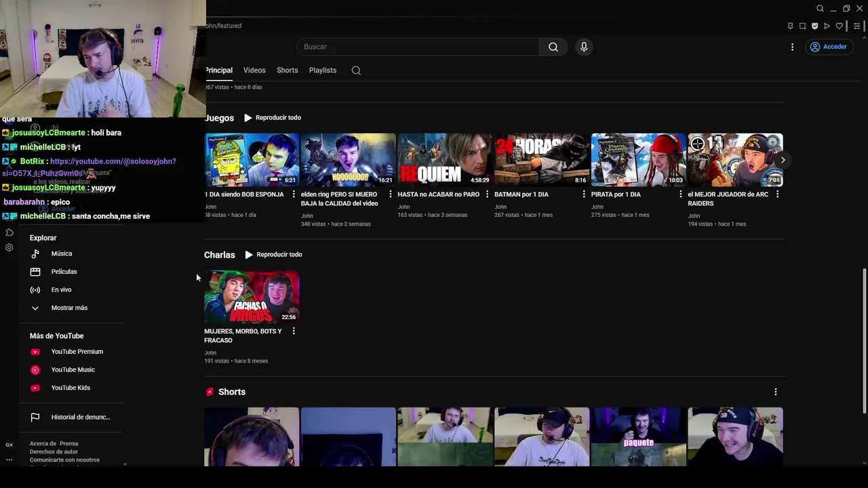Click the pin icon in browser toolbar

pos(790,26)
